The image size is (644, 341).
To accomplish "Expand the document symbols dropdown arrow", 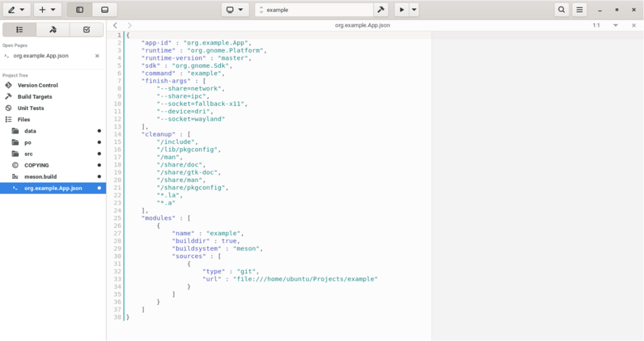I will coord(615,26).
